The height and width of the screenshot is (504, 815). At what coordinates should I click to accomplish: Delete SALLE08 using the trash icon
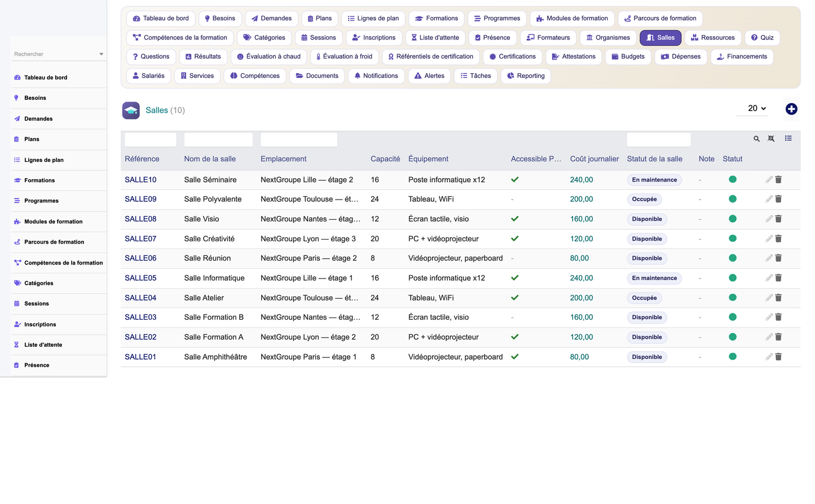778,219
